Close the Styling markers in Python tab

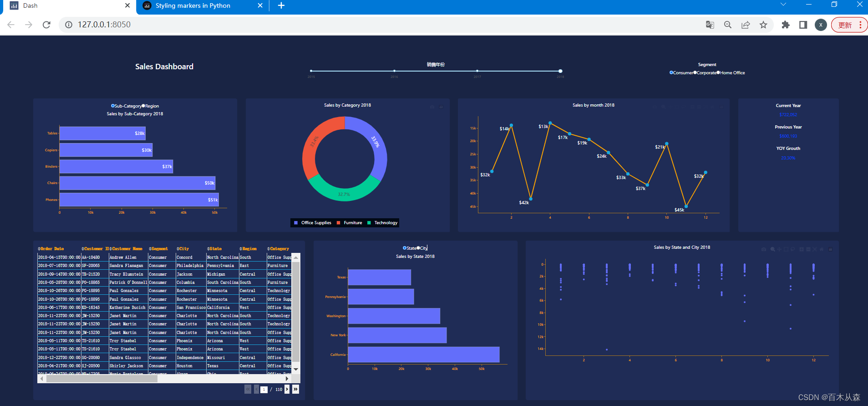260,5
